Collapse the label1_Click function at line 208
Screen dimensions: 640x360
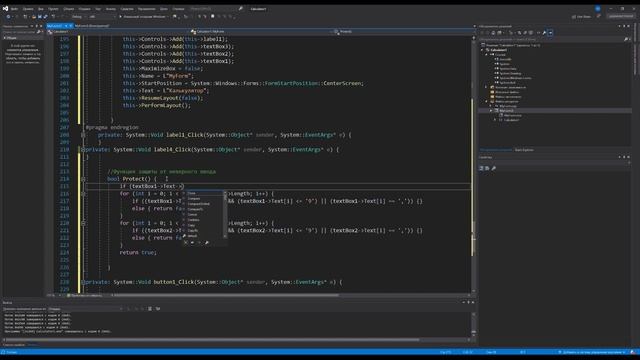(x=83, y=135)
